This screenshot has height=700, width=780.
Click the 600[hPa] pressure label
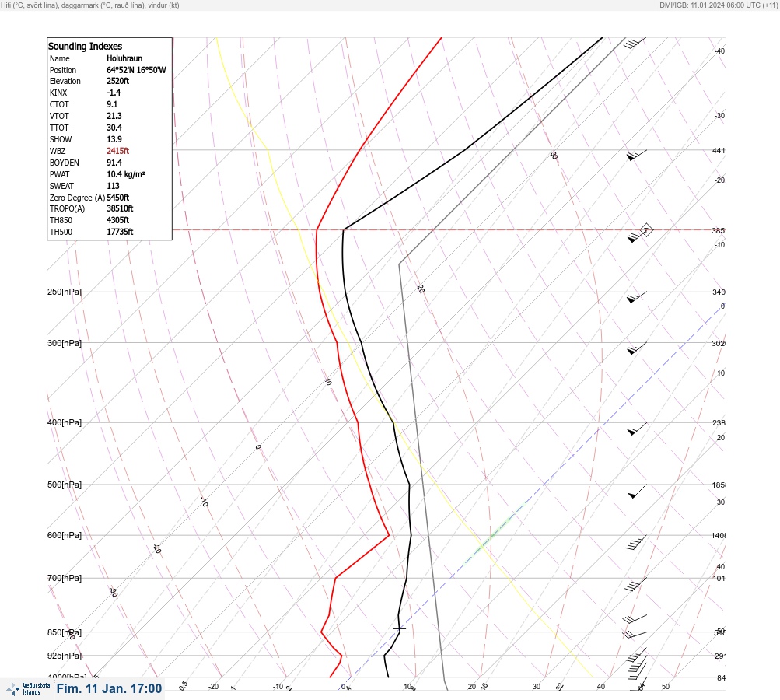[65, 535]
